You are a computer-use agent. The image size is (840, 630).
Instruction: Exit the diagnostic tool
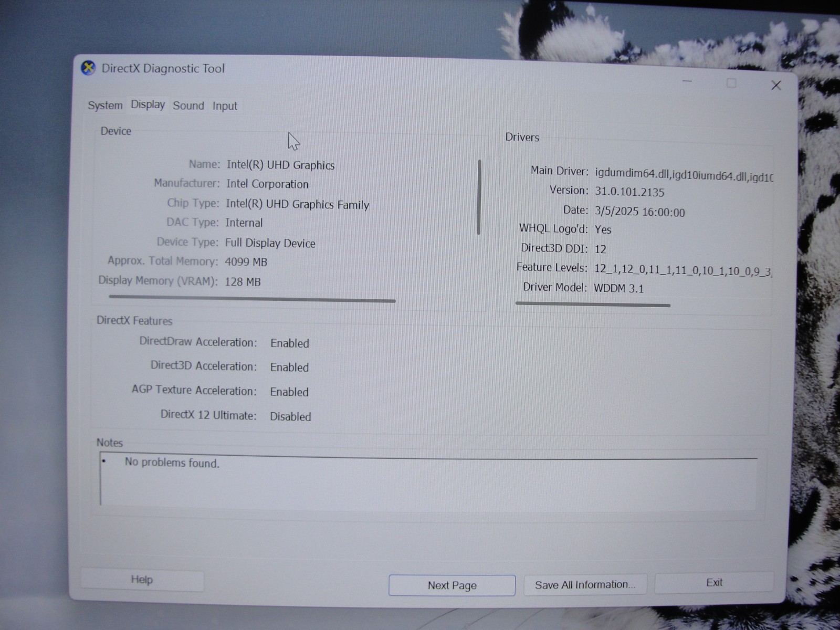[714, 583]
